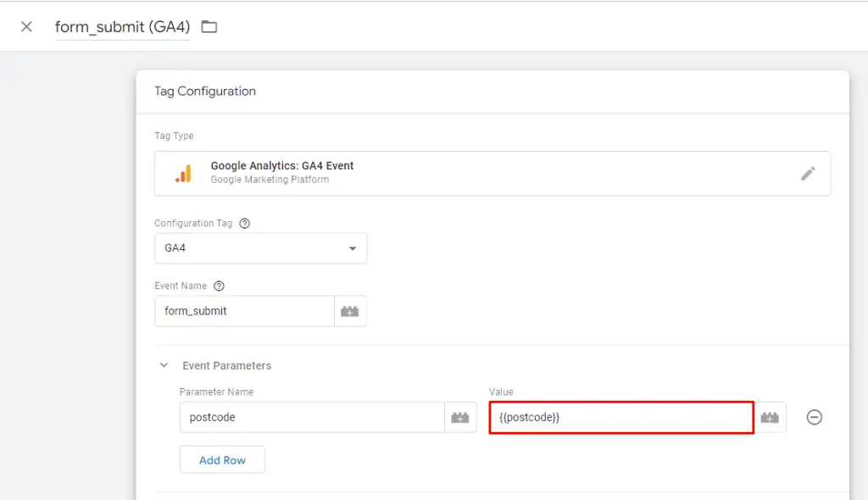This screenshot has height=500, width=868.
Task: Open the Configuration Tag dropdown showing GA4
Action: coord(260,248)
